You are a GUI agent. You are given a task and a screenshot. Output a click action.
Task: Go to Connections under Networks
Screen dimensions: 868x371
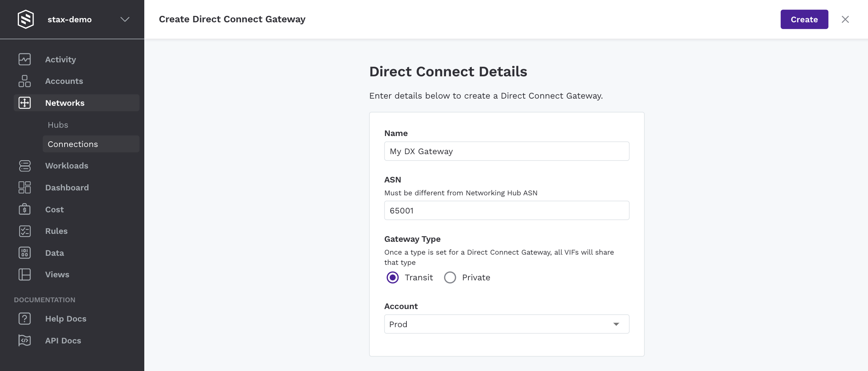tap(91, 144)
